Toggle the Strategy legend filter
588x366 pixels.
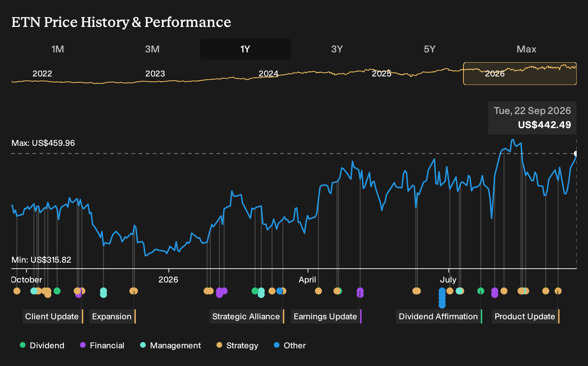(x=237, y=345)
